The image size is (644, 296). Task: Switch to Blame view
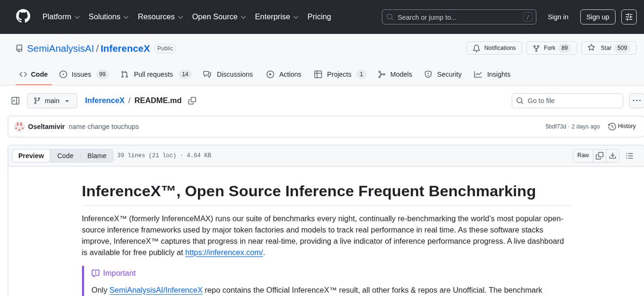[x=97, y=156]
